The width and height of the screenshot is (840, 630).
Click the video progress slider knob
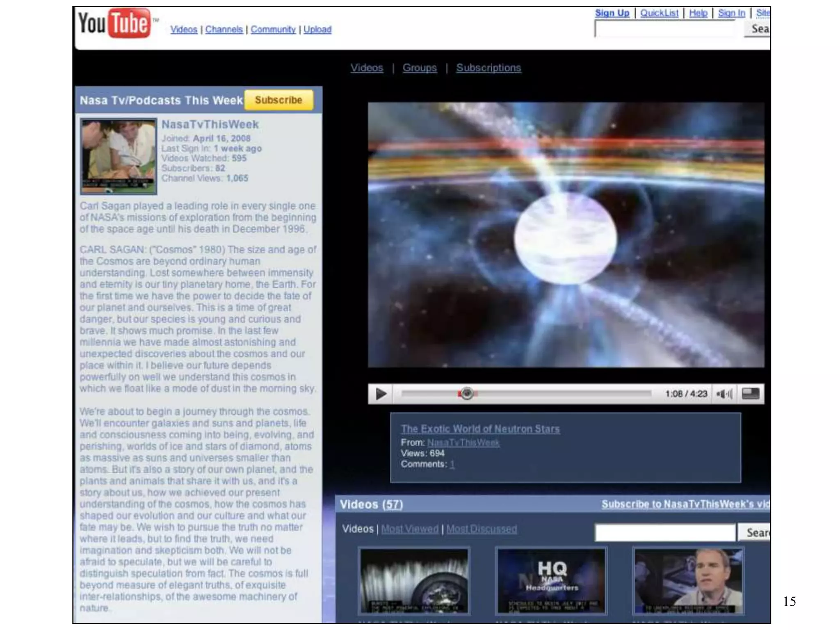tap(466, 394)
